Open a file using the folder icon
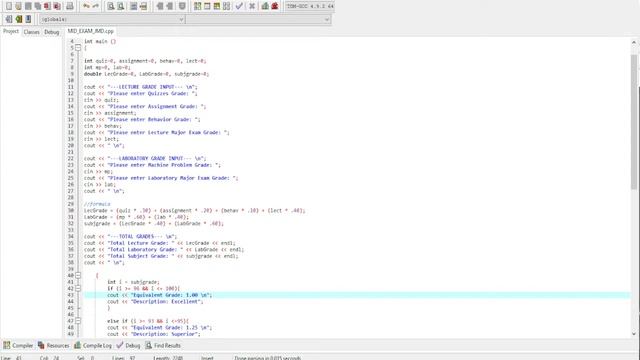The width and height of the screenshot is (640, 360). click(18, 6)
